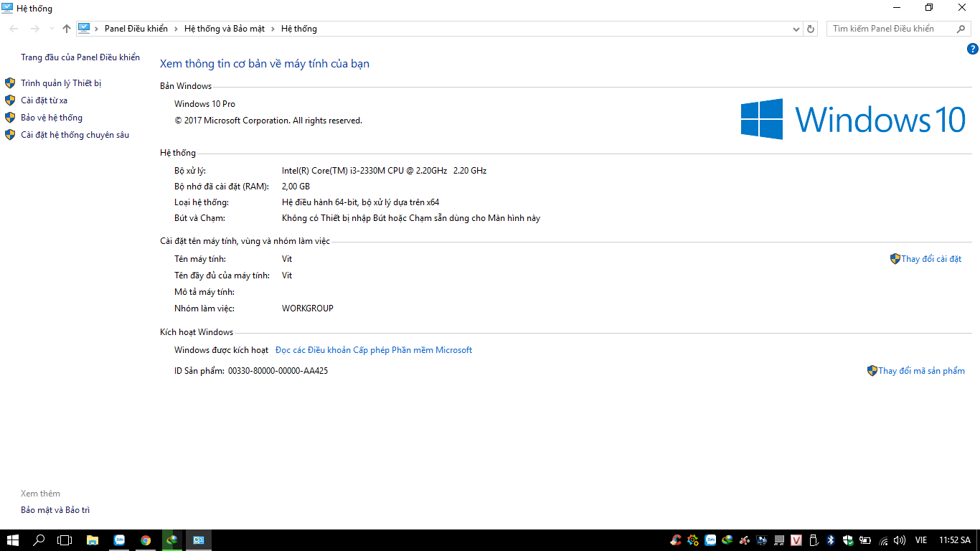
Task: Open Trình quản lý Thiết bị link
Action: (x=61, y=83)
